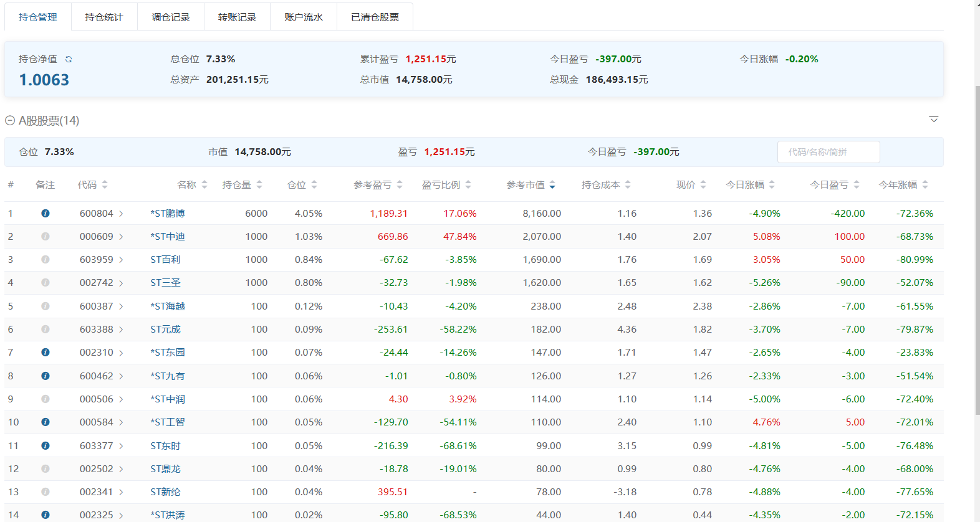Click the grey note icon for ST百利
Viewport: 980px width, 522px height.
46,260
